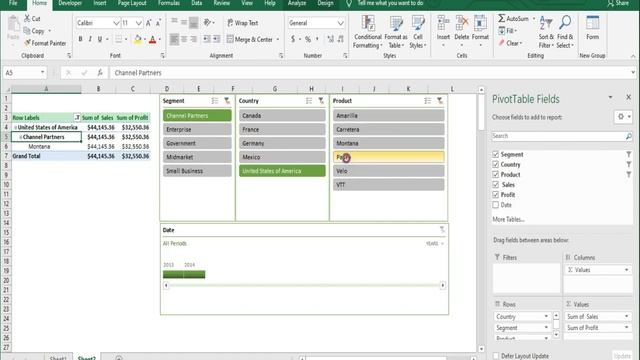Screen dimensions: 640x360
Task: Uncheck the Sales field
Action: [496, 184]
